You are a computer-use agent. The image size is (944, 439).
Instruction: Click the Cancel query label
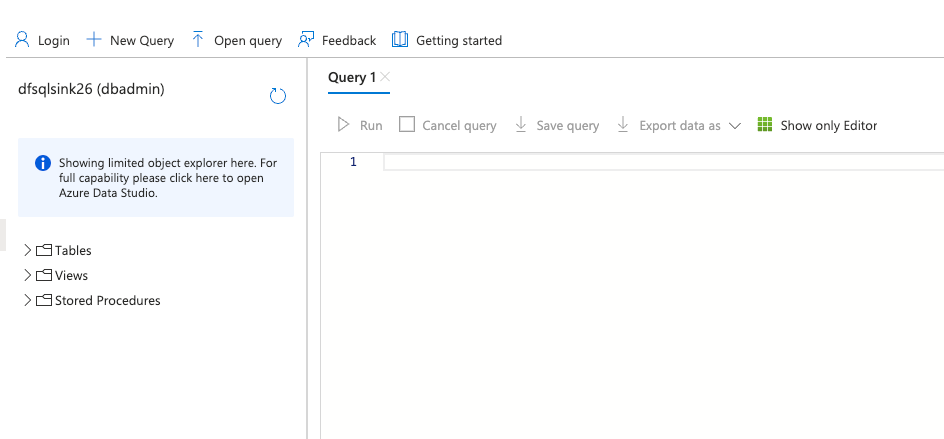pyautogui.click(x=459, y=125)
